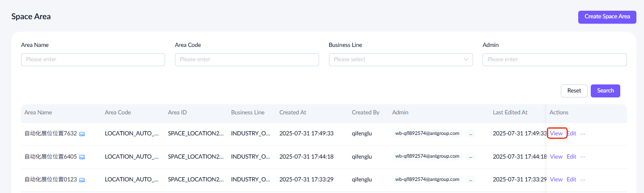Edit the 自动化展位位置6405 space area
This screenshot has width=644, height=193.
[571, 156]
